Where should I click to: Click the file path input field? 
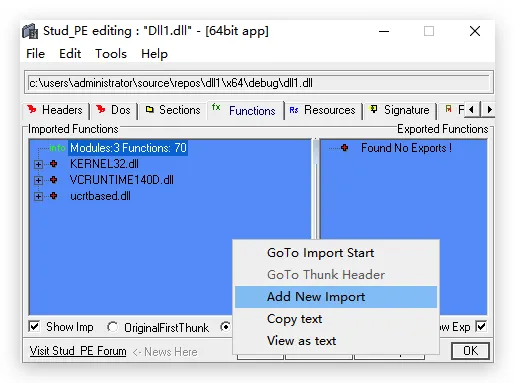pyautogui.click(x=259, y=83)
